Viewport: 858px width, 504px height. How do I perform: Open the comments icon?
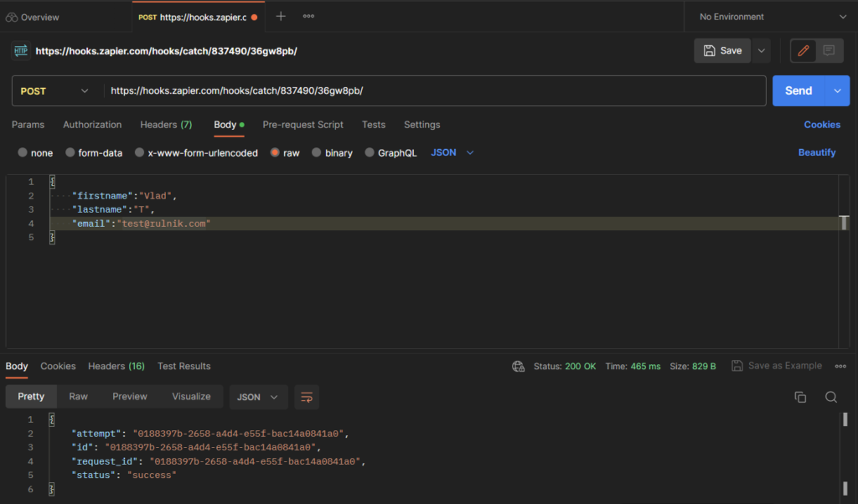829,50
